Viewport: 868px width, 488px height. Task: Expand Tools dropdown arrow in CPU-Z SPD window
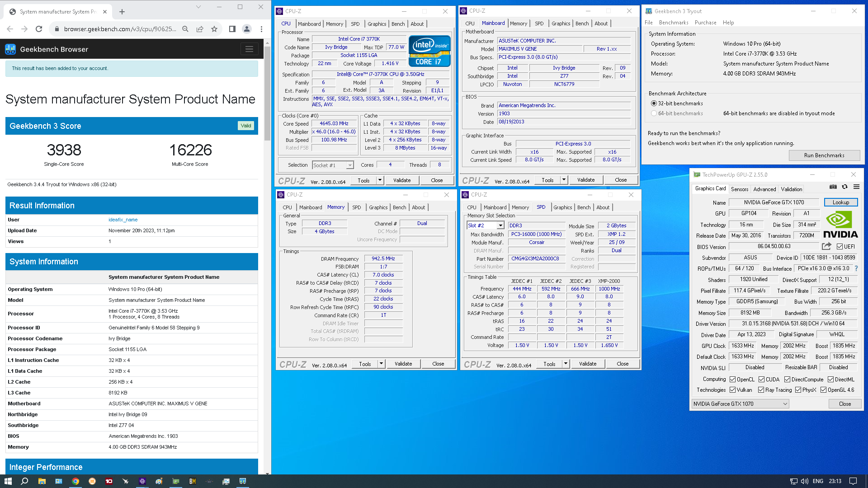566,364
